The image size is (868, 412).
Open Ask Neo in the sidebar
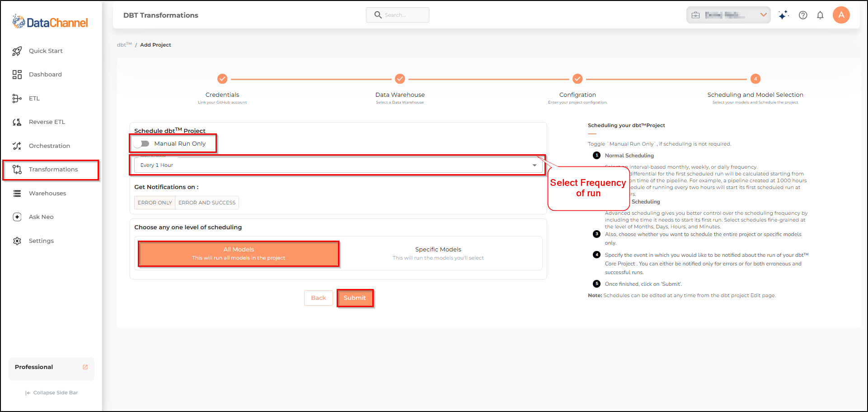click(x=41, y=217)
